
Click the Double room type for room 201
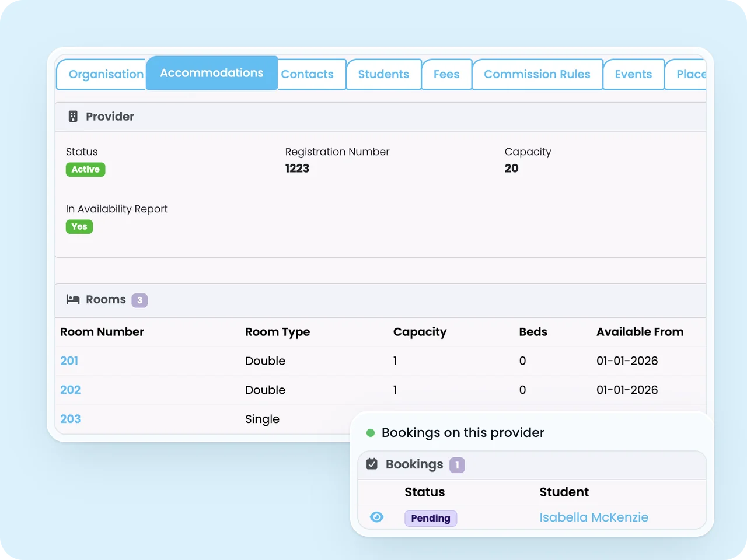pos(265,361)
